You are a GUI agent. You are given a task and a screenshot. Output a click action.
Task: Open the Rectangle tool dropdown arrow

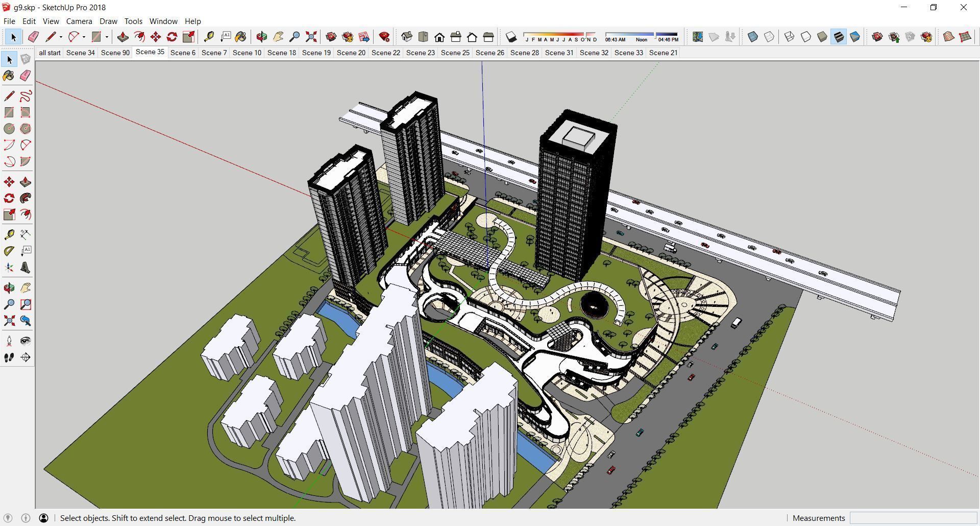point(107,37)
